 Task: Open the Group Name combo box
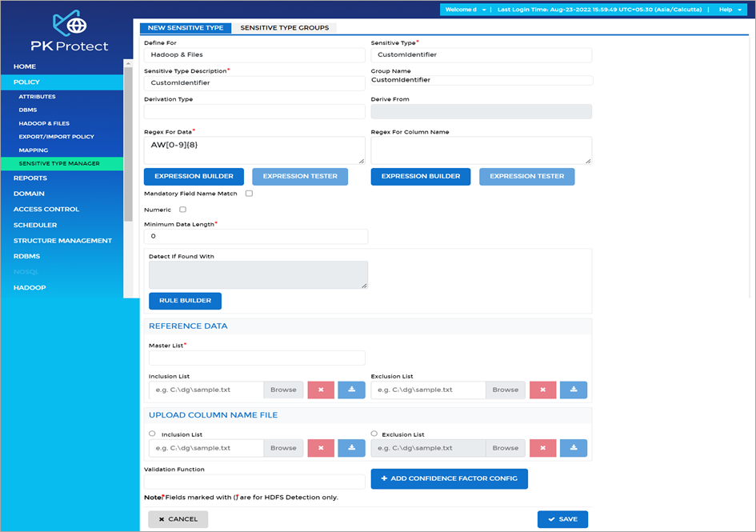(x=482, y=80)
